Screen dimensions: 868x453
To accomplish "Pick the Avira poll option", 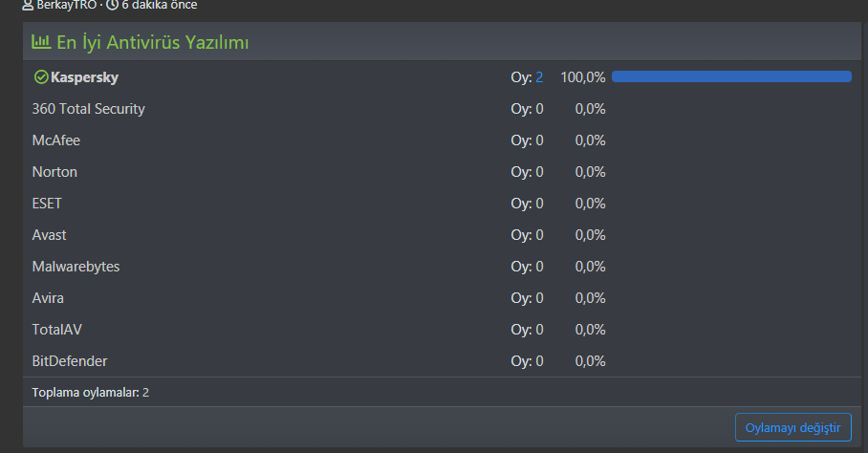I will click(x=48, y=298).
